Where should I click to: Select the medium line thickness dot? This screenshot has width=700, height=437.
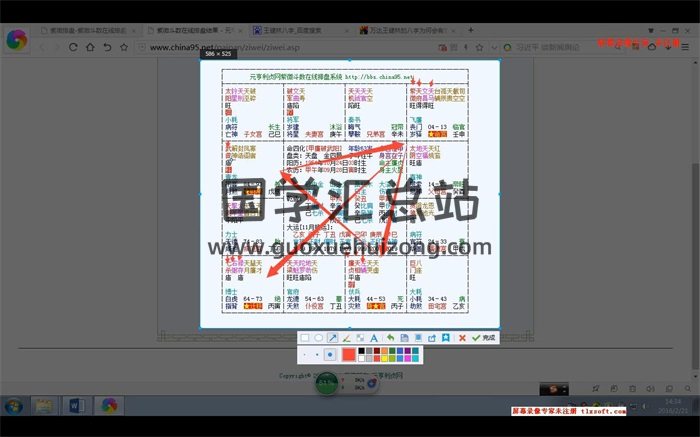pos(317,355)
